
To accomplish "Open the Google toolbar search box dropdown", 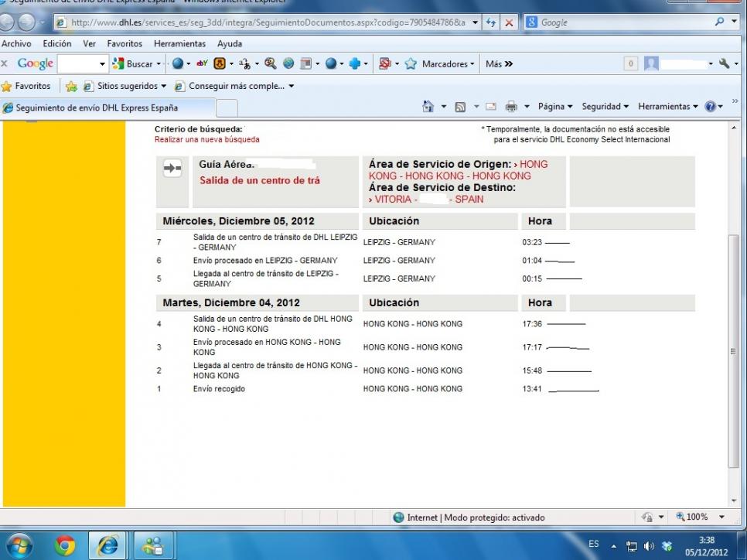I will [x=102, y=63].
